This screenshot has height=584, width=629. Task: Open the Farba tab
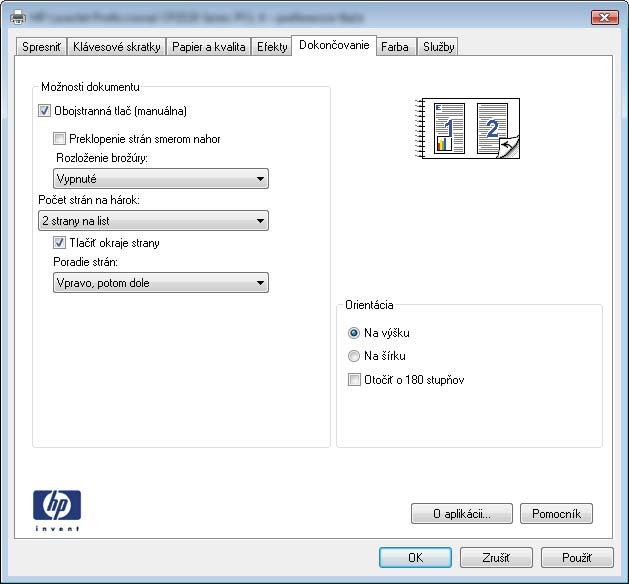[395, 47]
